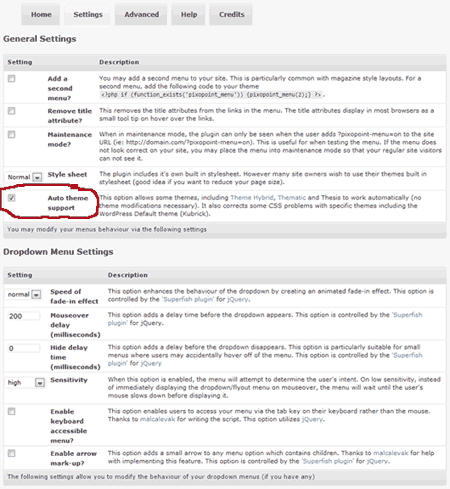Open the Style sheet Normal dropdown
Image resolution: width=450 pixels, height=489 pixels.
click(24, 177)
